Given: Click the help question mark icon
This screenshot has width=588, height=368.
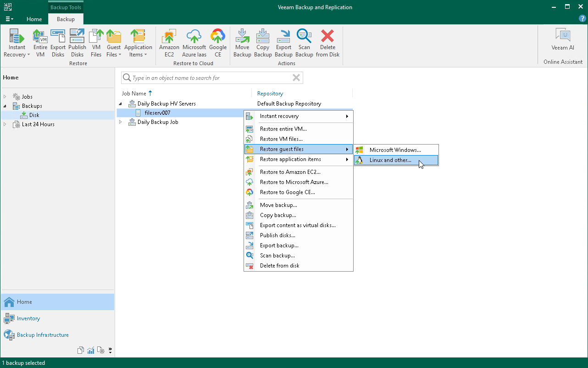Looking at the screenshot, I should pyautogui.click(x=582, y=18).
